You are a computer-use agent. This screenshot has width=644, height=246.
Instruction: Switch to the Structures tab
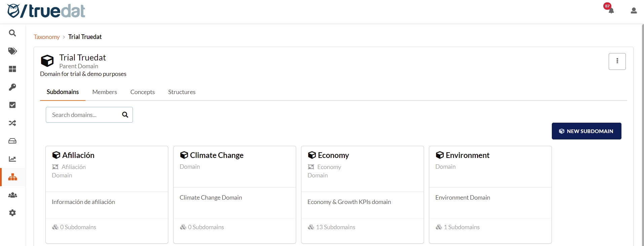point(182,92)
